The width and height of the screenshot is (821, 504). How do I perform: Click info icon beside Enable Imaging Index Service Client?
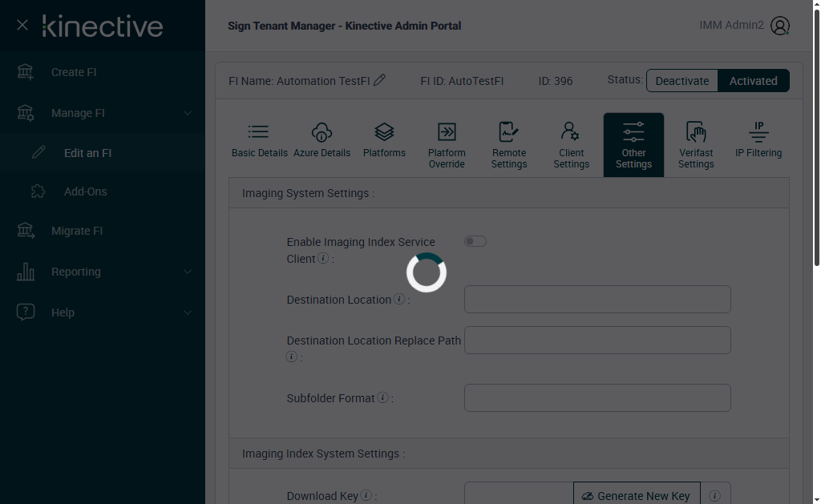[324, 258]
